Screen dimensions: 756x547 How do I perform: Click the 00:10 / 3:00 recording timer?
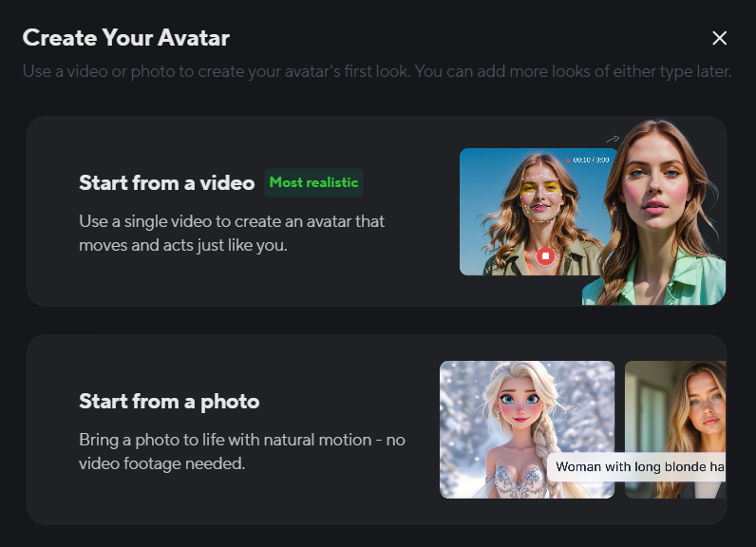[x=588, y=160]
